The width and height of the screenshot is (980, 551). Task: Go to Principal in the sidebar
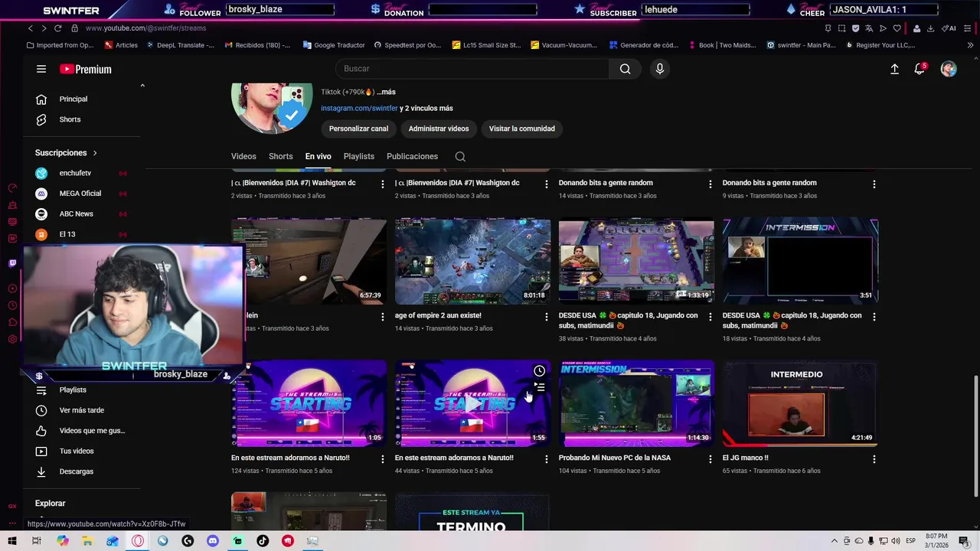[x=73, y=99]
